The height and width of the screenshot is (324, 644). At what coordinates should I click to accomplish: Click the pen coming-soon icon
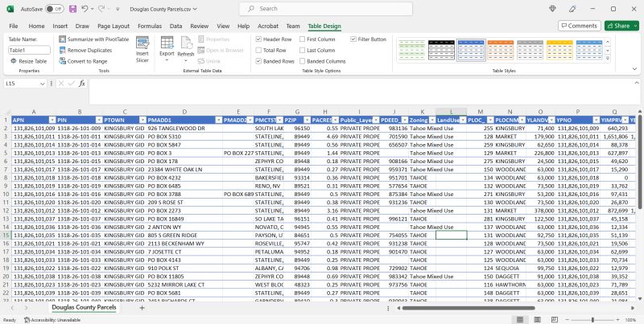572,9
